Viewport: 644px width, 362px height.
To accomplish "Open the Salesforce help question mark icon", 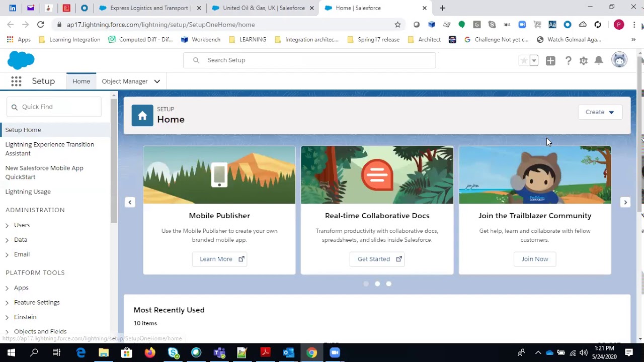I will coord(568,60).
